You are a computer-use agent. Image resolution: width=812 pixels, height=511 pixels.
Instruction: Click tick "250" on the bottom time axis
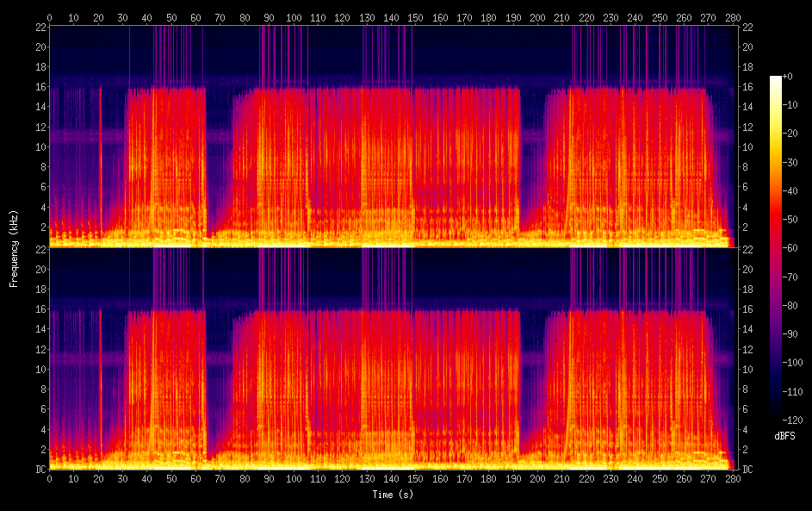click(x=660, y=479)
